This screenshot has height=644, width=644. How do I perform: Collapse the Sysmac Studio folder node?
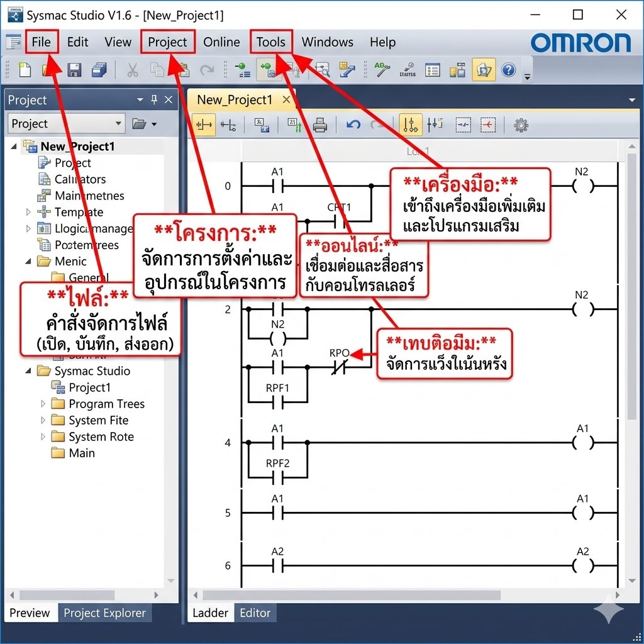point(28,371)
